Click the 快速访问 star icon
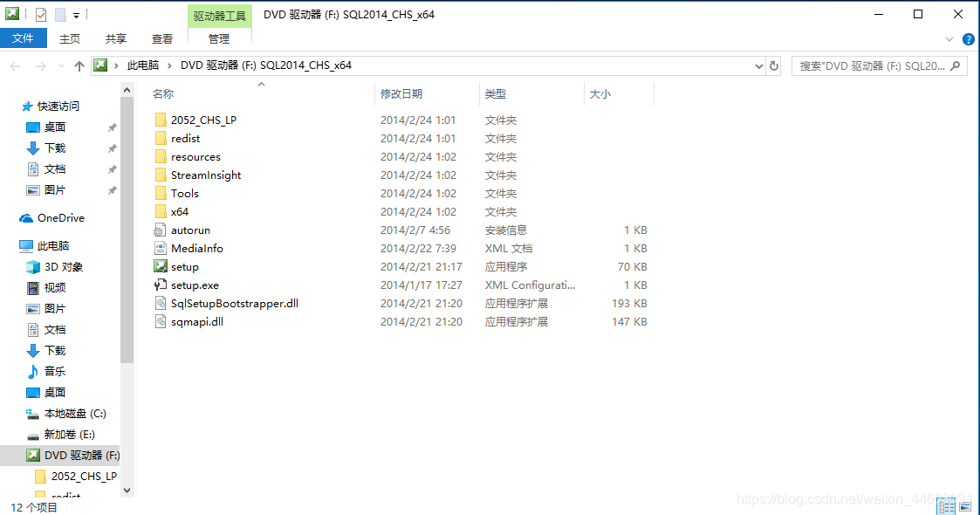Screen dimensions: 980x515 pos(27,106)
